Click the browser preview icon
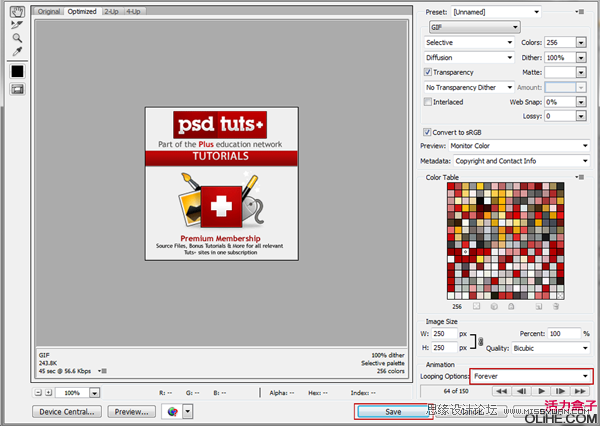The image size is (600, 426). tap(173, 412)
